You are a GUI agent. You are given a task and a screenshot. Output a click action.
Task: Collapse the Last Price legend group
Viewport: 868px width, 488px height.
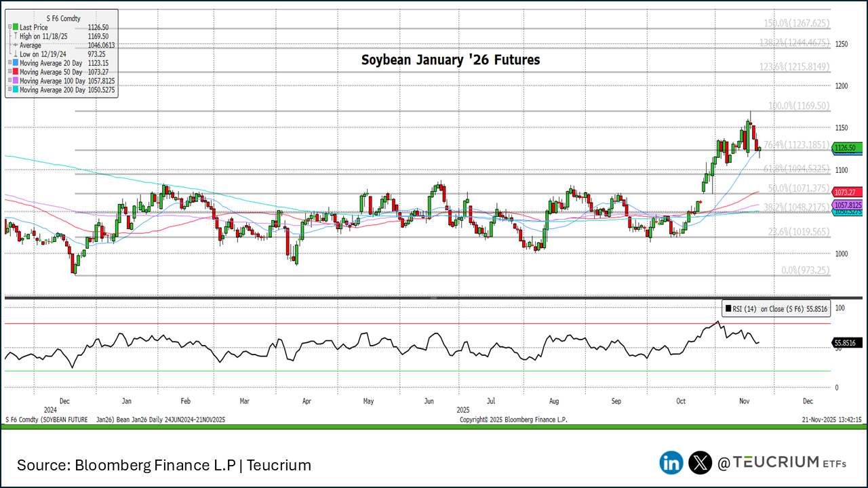point(9,27)
